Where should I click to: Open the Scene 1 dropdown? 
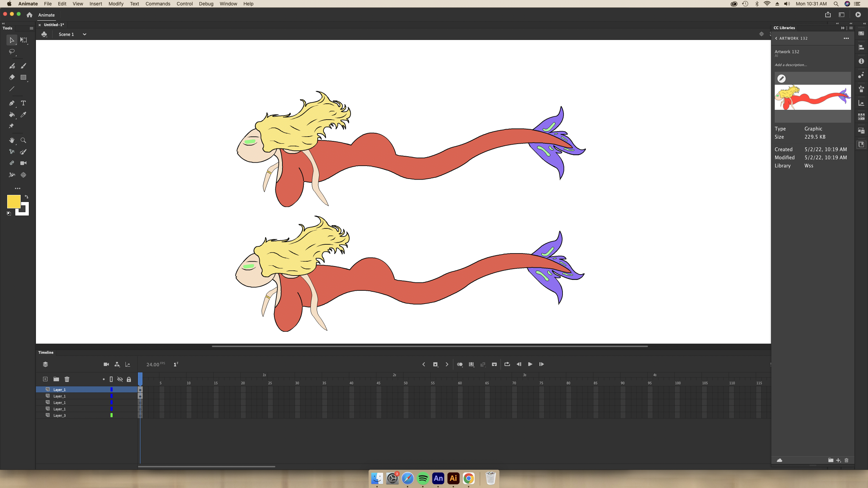84,34
